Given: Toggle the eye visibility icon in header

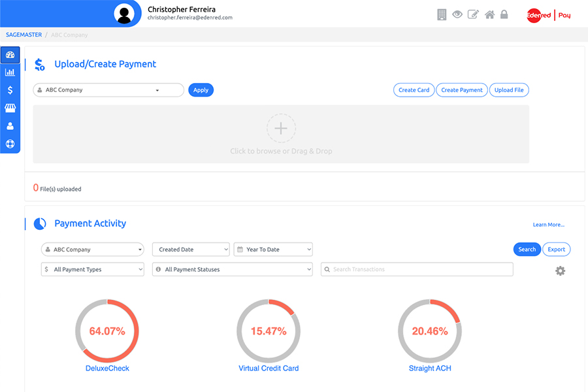Looking at the screenshot, I should pyautogui.click(x=457, y=14).
